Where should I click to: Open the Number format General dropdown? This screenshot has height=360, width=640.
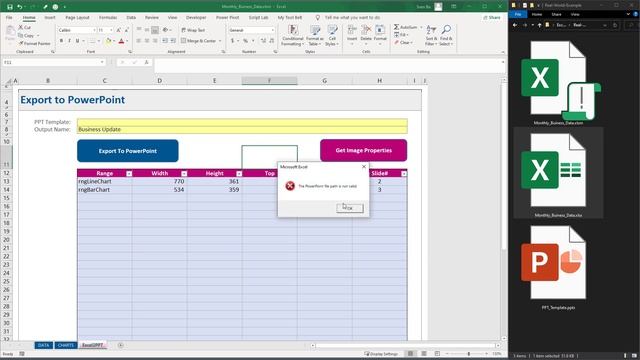click(273, 30)
